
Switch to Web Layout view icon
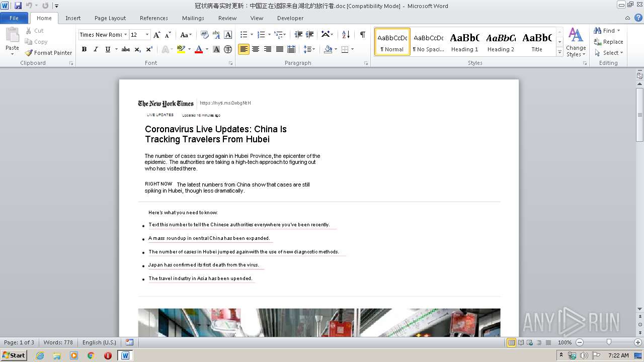(530, 342)
